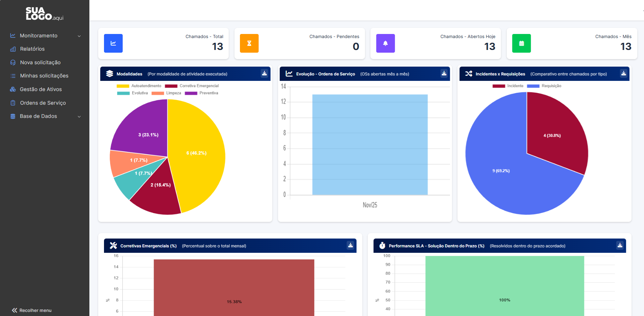Download the Corretivas Emergenciais chart

coord(350,245)
